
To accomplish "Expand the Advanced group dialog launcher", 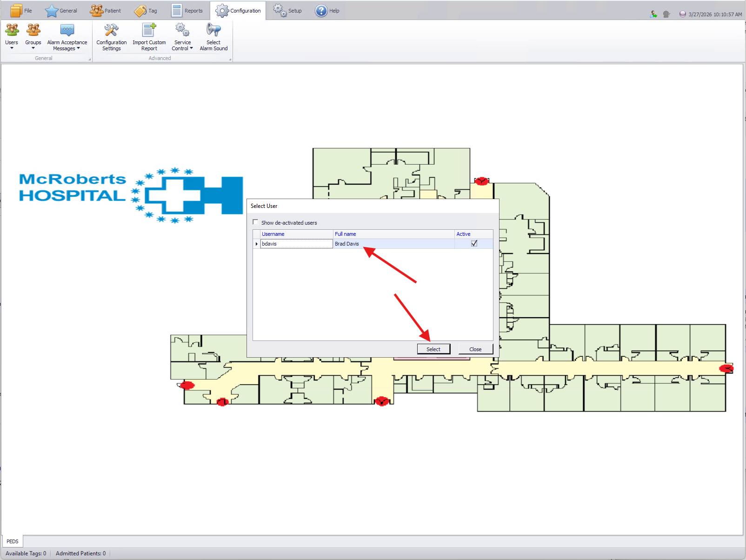I will tap(230, 59).
